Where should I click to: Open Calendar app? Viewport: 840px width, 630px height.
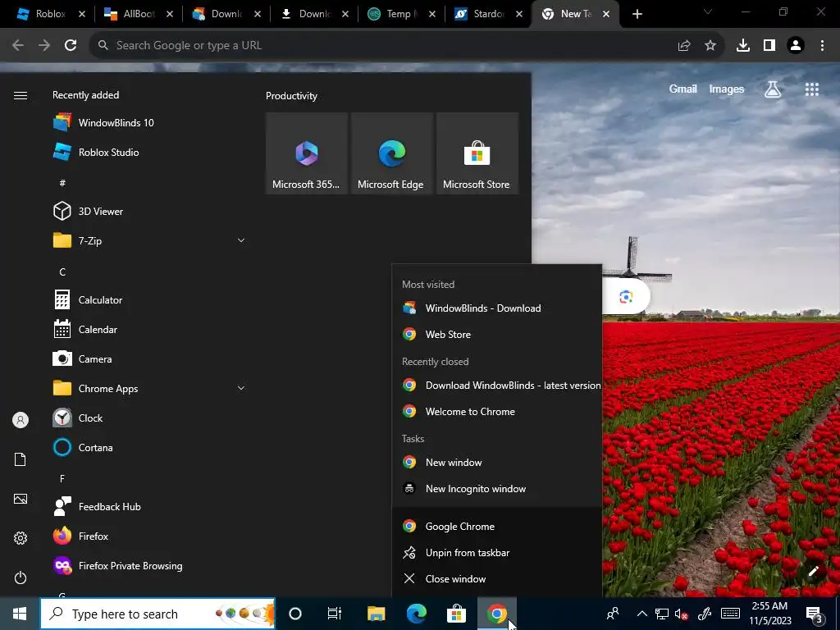coord(150,330)
